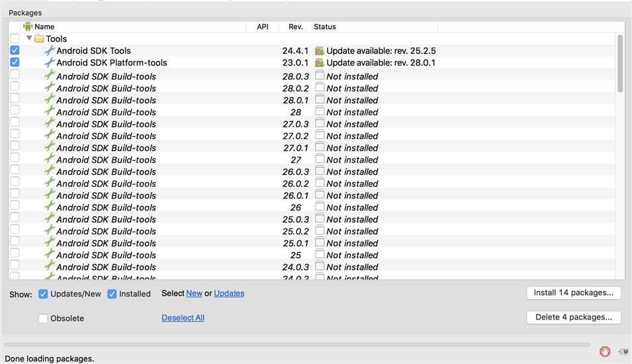
Task: Check the Build-tools 26.0.1 row checkbox
Action: [15, 193]
